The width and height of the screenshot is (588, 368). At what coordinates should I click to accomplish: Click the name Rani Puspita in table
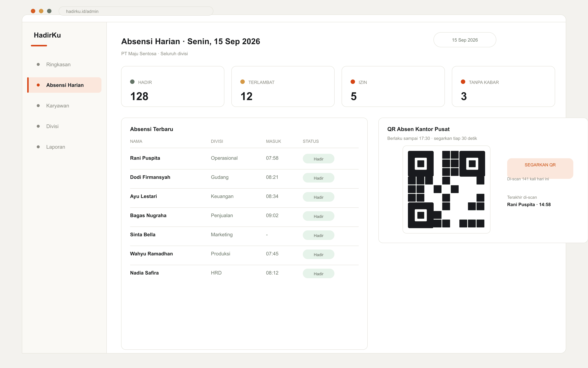(x=145, y=158)
